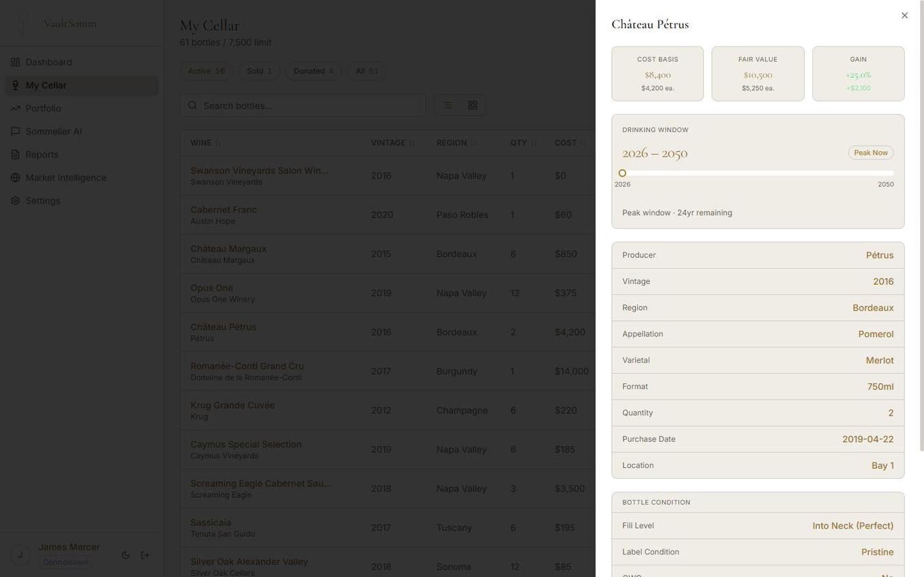The height and width of the screenshot is (577, 924).
Task: Click the $14,000 cost cell
Action: (572, 371)
